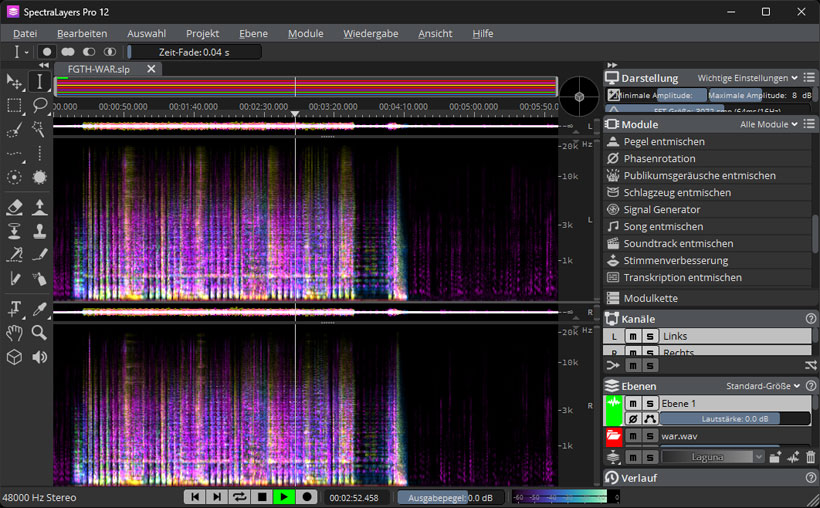The width and height of the screenshot is (820, 508).
Task: Delete layer using the trash icon
Action: [810, 457]
